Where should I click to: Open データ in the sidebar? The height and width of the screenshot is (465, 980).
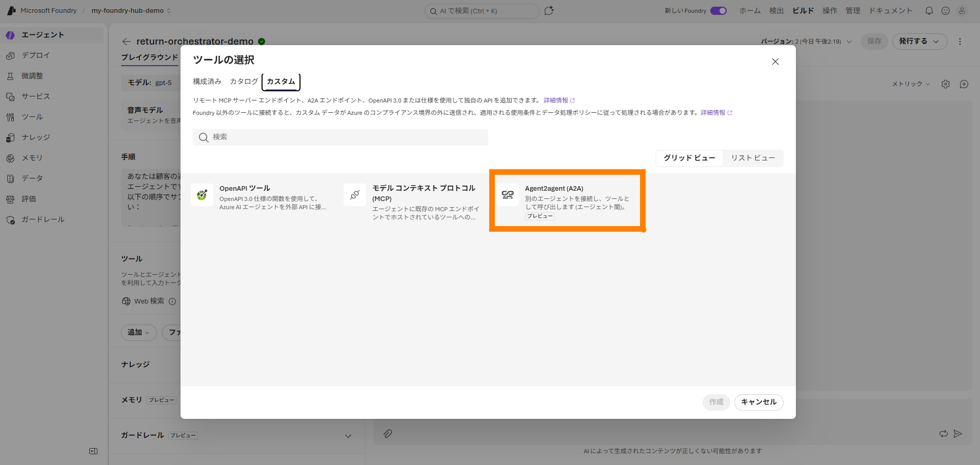tap(52, 178)
